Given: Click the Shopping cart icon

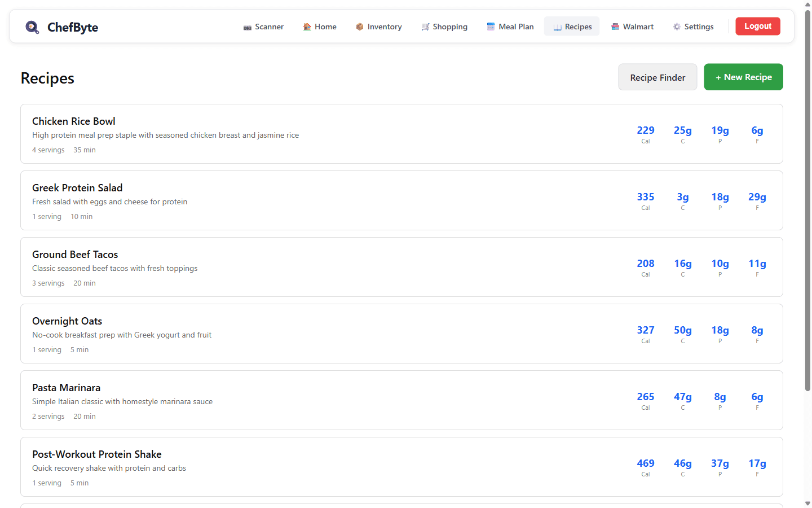Looking at the screenshot, I should point(425,27).
